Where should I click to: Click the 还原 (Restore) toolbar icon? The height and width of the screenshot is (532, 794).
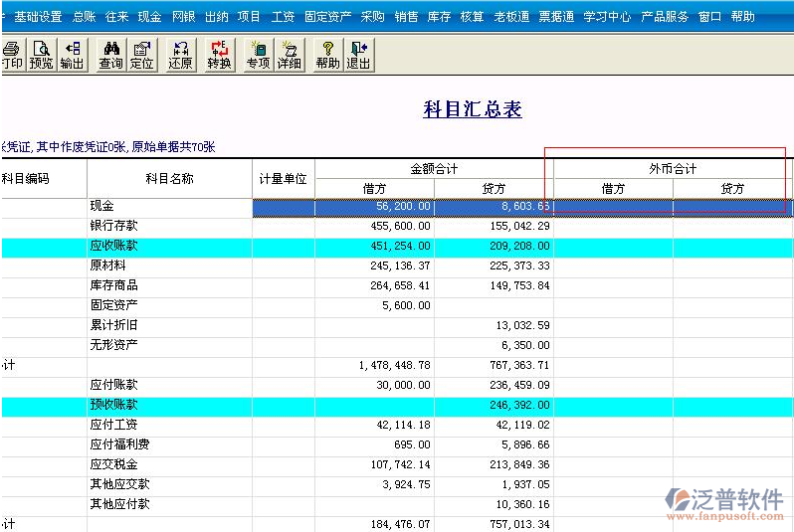180,55
